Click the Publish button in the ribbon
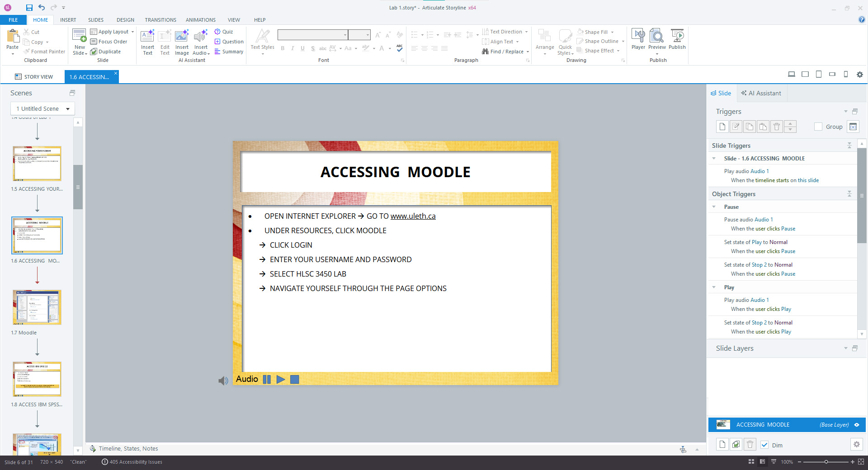This screenshot has height=470, width=868. point(677,41)
